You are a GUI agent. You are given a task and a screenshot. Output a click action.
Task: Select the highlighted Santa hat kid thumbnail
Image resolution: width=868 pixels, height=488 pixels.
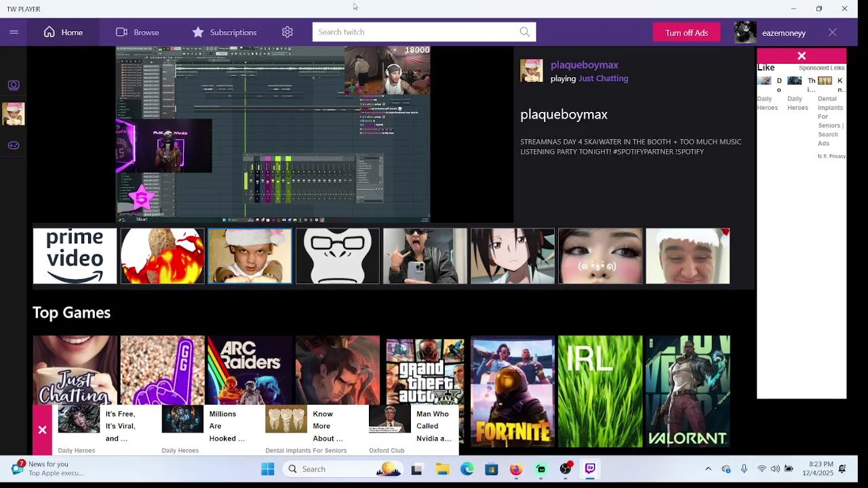point(250,256)
